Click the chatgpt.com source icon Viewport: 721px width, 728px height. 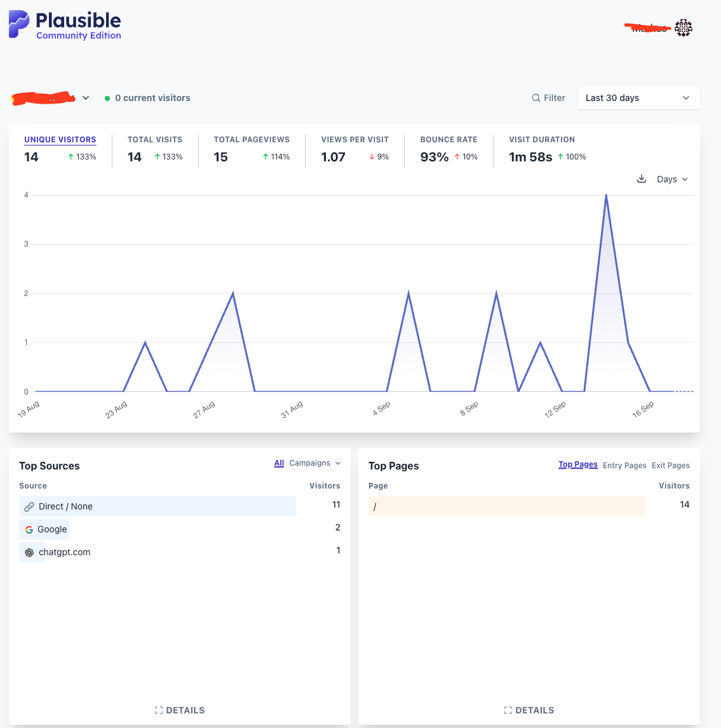click(29, 553)
